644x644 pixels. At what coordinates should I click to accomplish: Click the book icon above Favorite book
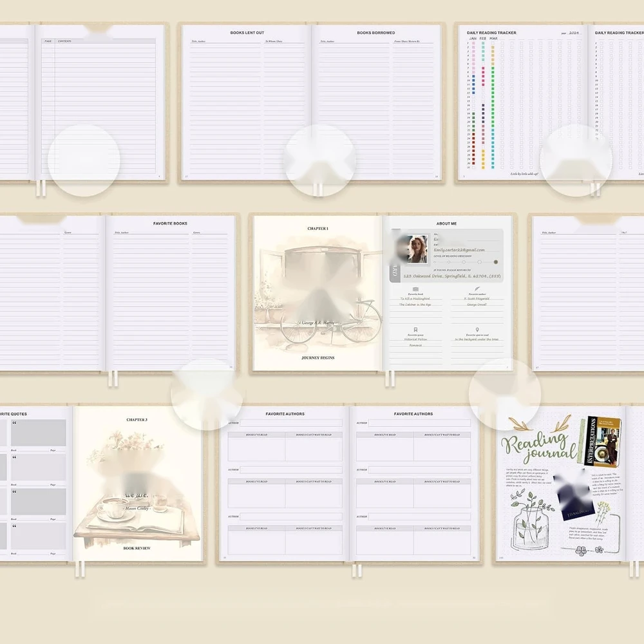(415, 289)
